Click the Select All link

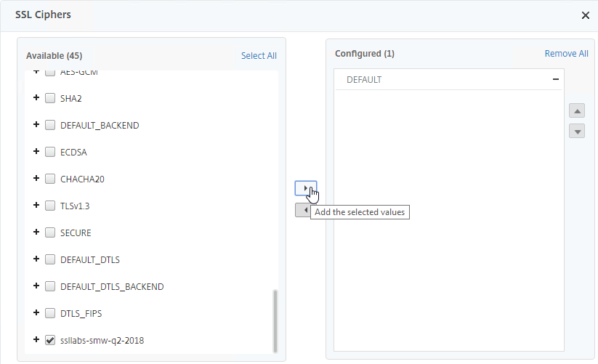point(259,56)
